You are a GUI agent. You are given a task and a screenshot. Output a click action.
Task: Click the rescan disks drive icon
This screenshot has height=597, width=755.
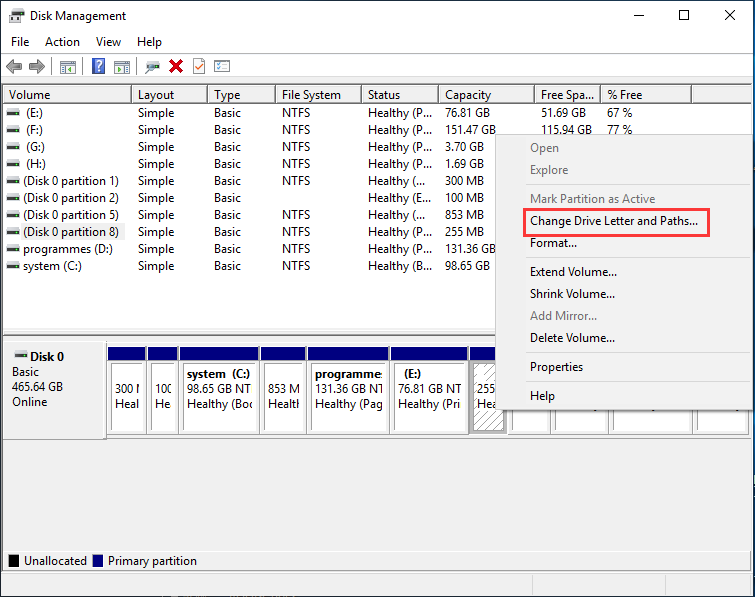153,67
